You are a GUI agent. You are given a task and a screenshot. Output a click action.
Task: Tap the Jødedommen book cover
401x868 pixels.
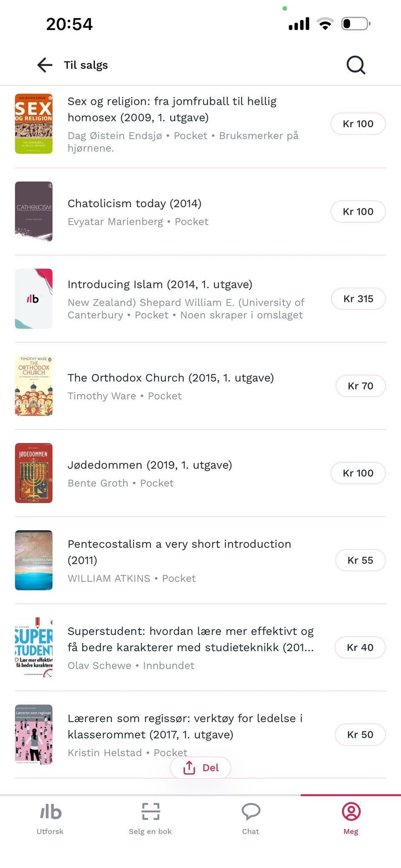[x=34, y=473]
